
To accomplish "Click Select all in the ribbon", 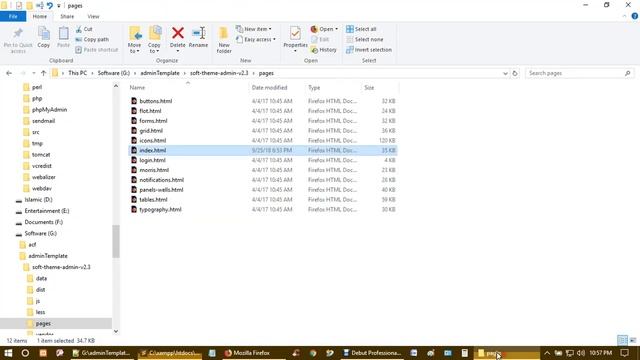I will pos(361,29).
